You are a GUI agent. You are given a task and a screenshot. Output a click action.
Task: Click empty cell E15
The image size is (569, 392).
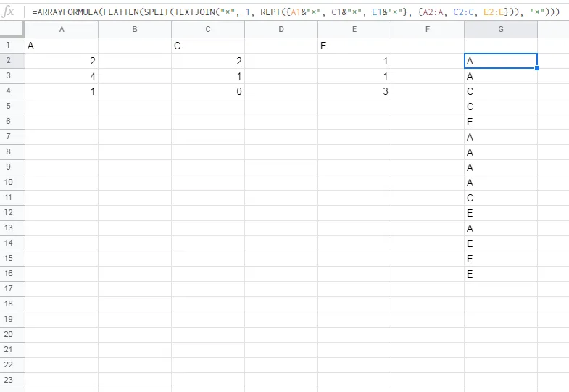354,259
